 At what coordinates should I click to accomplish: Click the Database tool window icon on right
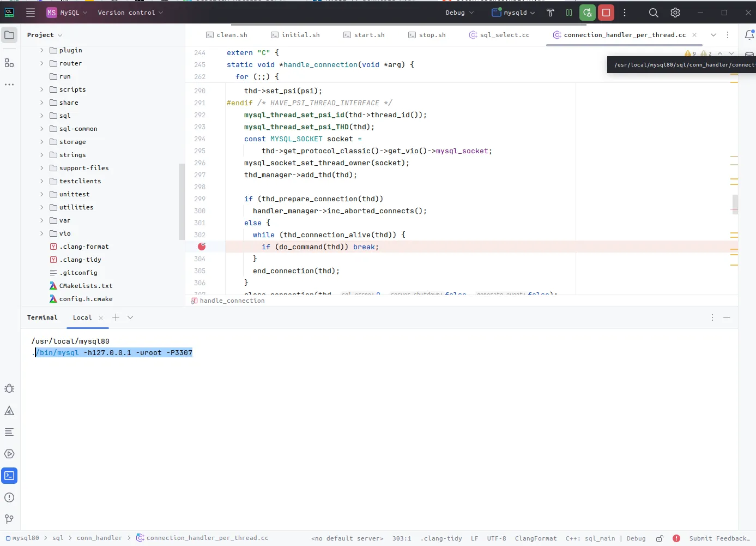click(749, 55)
